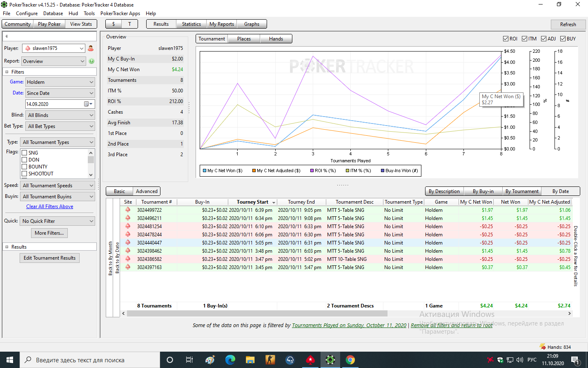The image size is (588, 368).
Task: Check the DON flag checkbox
Action: pyautogui.click(x=24, y=160)
